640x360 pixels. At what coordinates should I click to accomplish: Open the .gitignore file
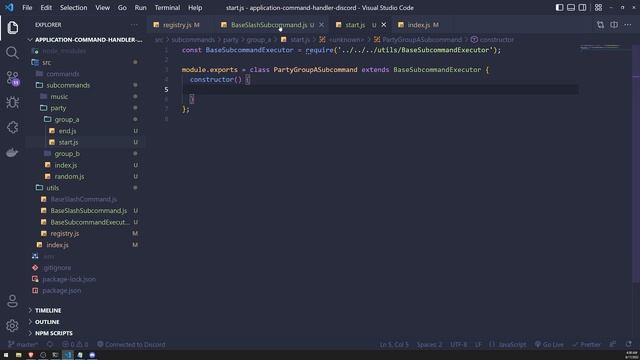86,268
